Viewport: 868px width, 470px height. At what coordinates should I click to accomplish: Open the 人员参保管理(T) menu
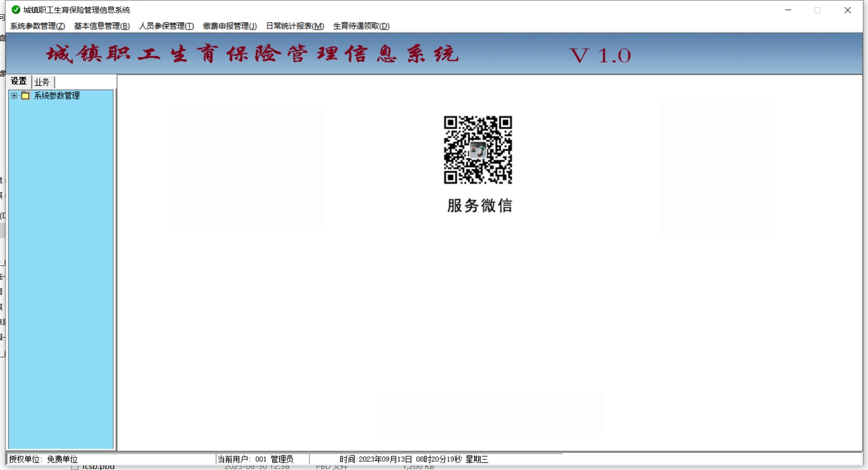click(x=166, y=26)
